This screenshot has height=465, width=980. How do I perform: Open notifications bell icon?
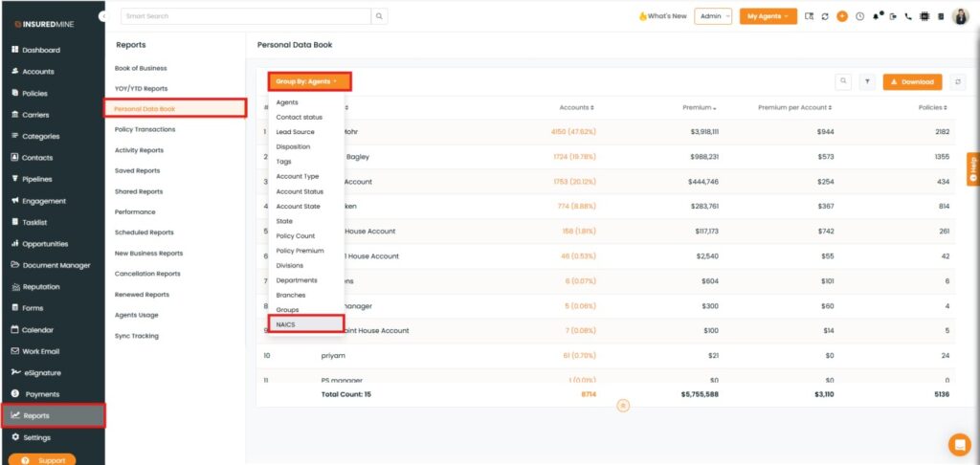pos(876,16)
